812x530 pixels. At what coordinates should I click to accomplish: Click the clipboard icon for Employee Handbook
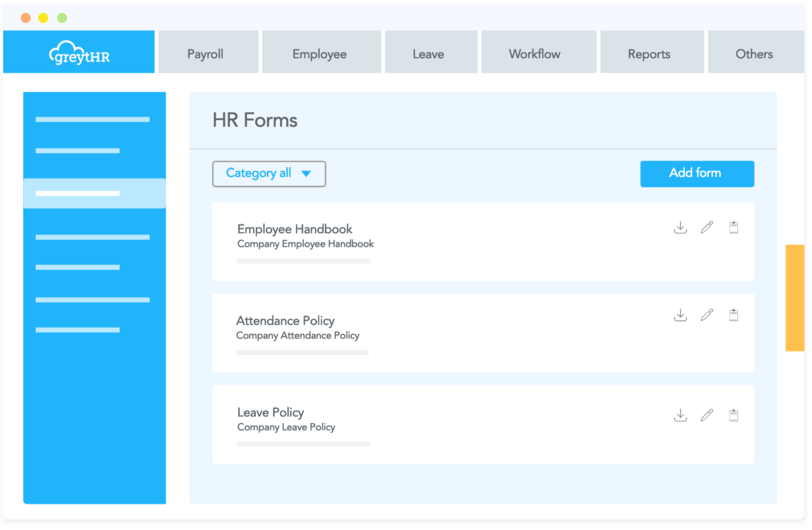point(734,227)
